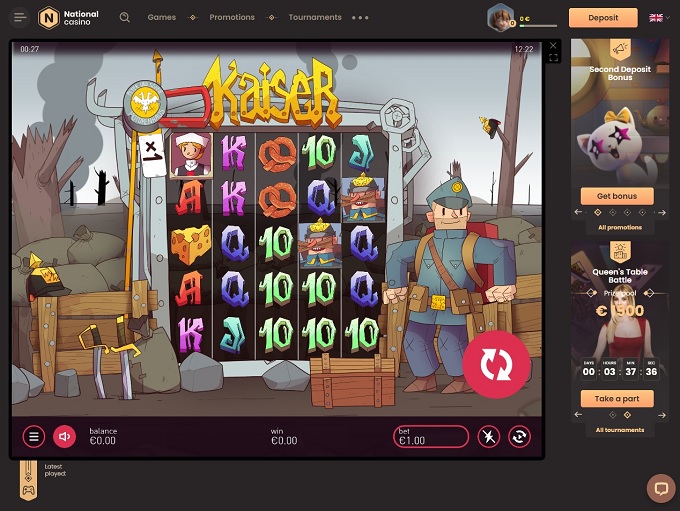Open the Games menu
The image size is (680, 511).
(x=161, y=17)
